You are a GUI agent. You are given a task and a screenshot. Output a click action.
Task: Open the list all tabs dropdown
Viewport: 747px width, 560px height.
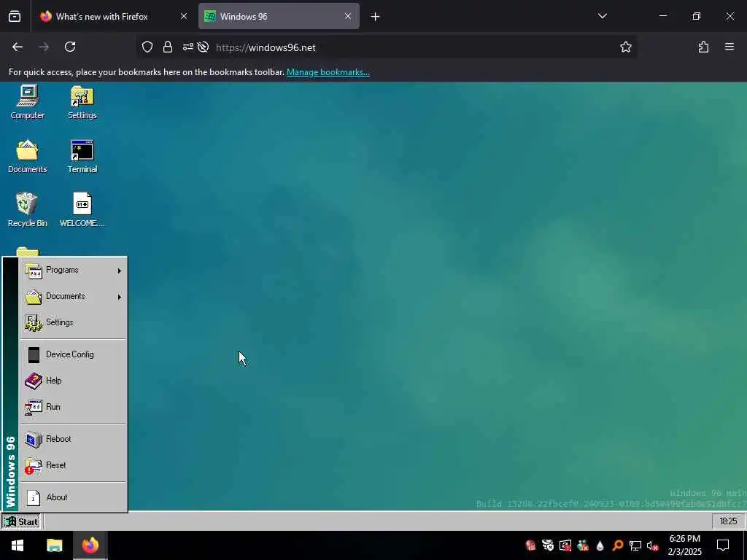click(602, 16)
